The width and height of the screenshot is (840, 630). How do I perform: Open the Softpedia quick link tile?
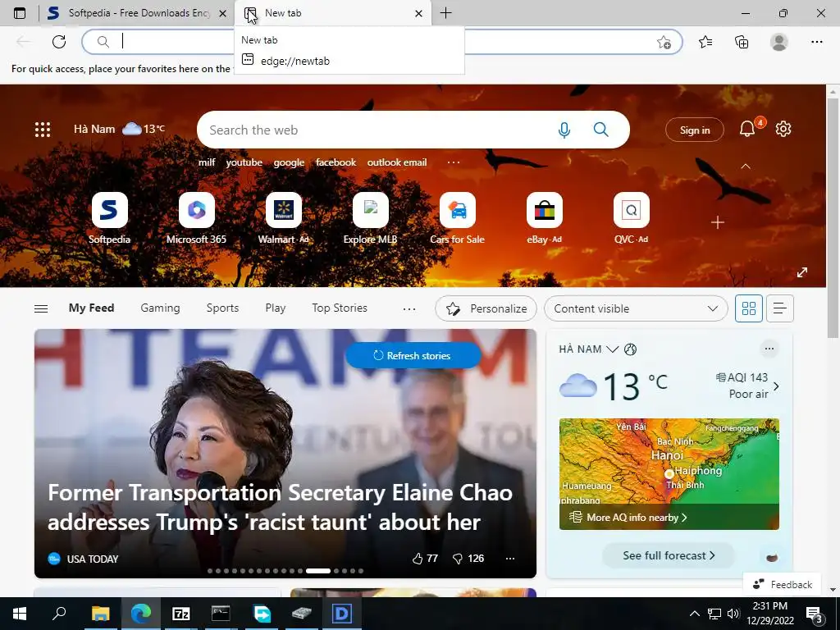point(109,218)
